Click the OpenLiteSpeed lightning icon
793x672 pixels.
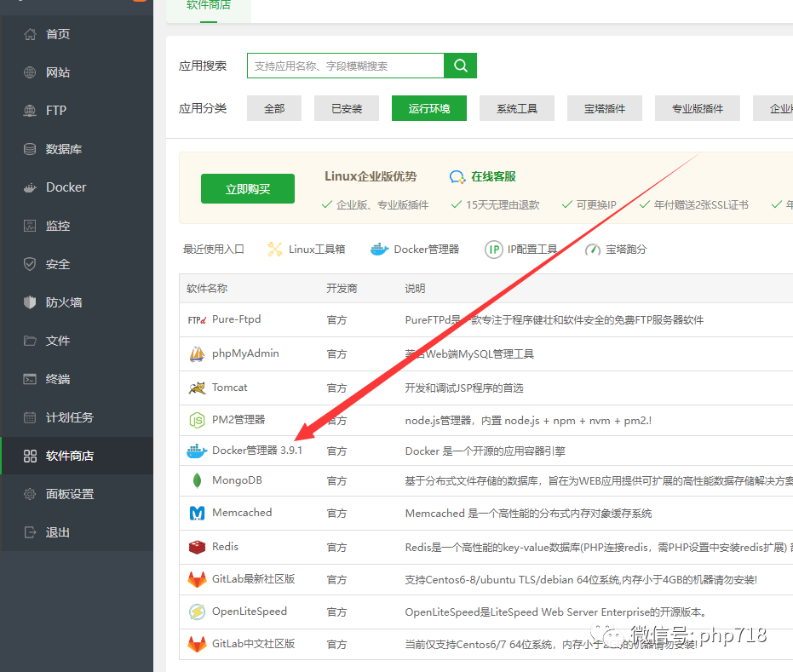coord(197,612)
